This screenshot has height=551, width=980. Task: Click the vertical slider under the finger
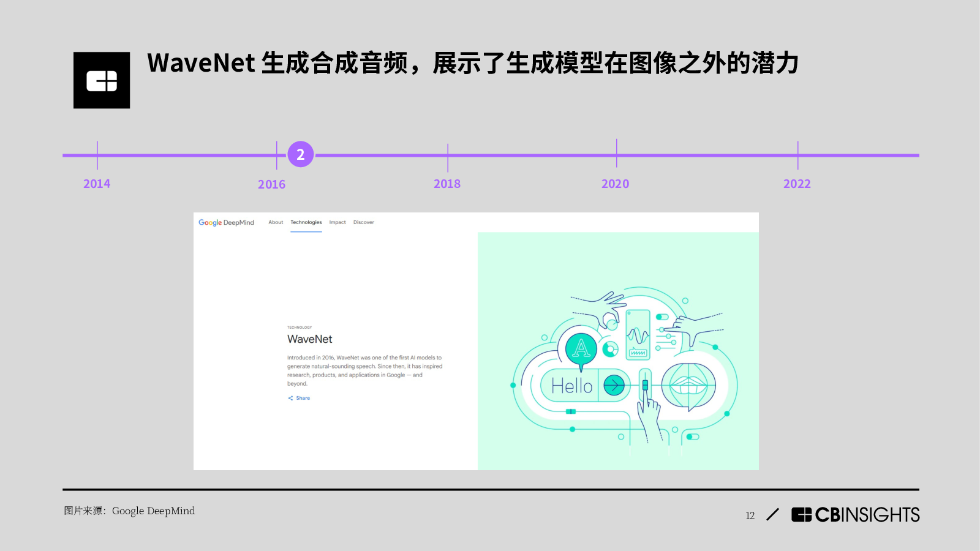(x=645, y=385)
